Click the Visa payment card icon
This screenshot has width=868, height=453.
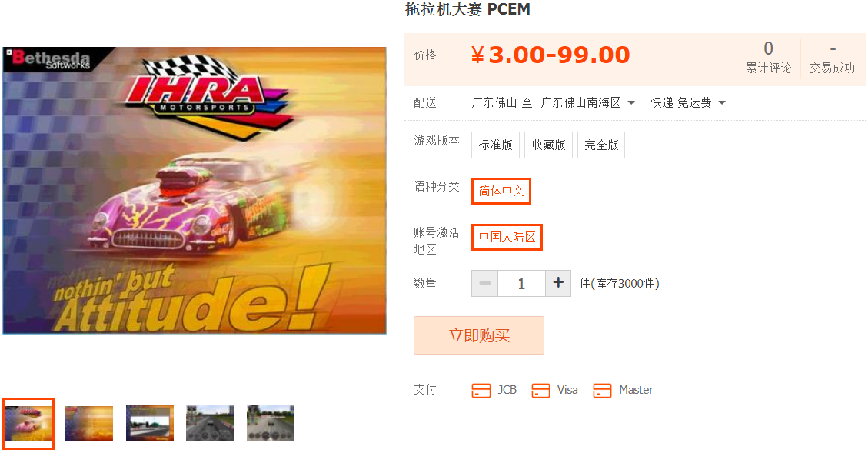(540, 391)
